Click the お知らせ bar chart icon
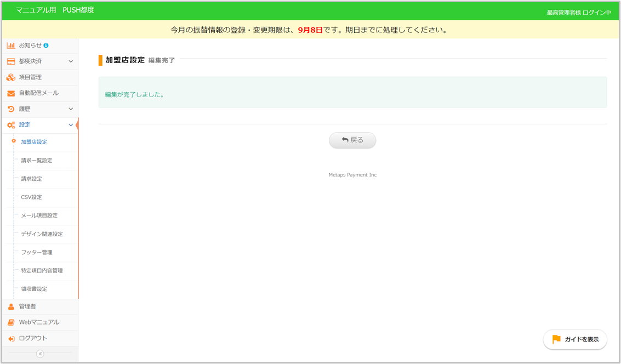Screen dimensions: 621x364 11,46
